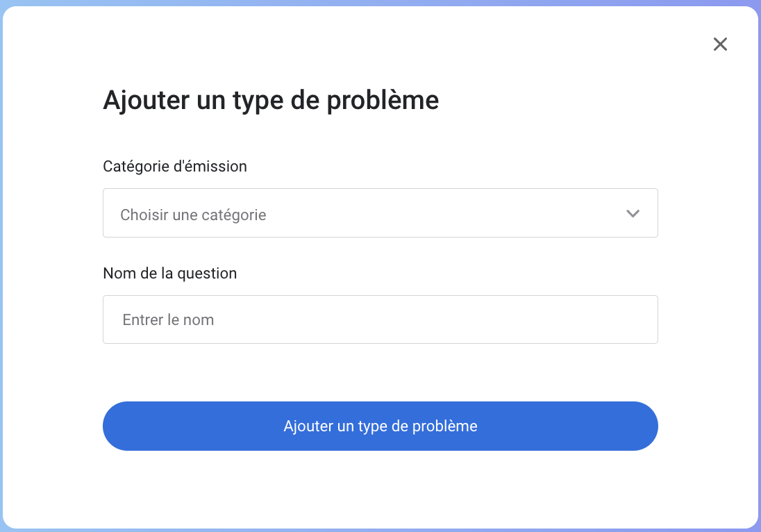Expand the Catégorie d'émission combo box
The height and width of the screenshot is (532, 761).
point(380,213)
